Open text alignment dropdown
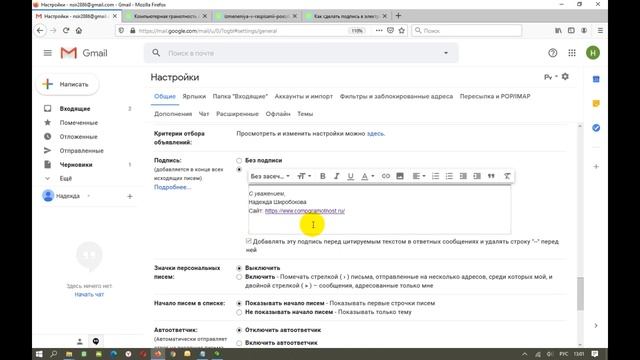 tap(419, 176)
